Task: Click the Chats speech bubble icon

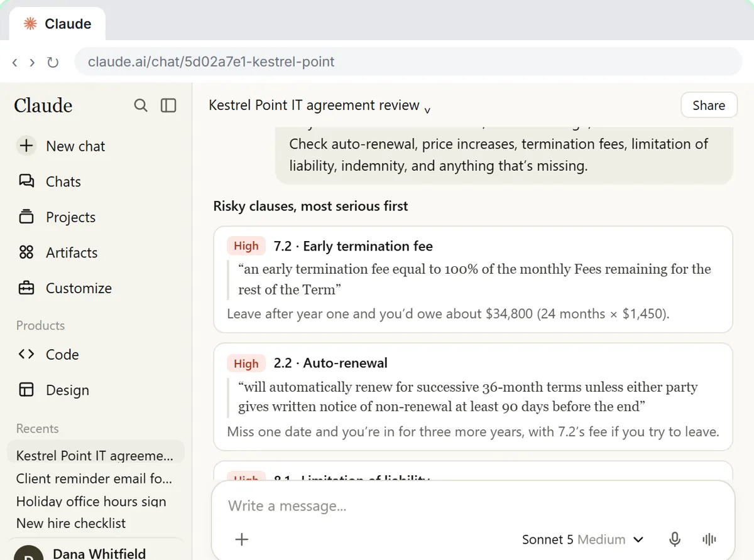Action: point(26,181)
